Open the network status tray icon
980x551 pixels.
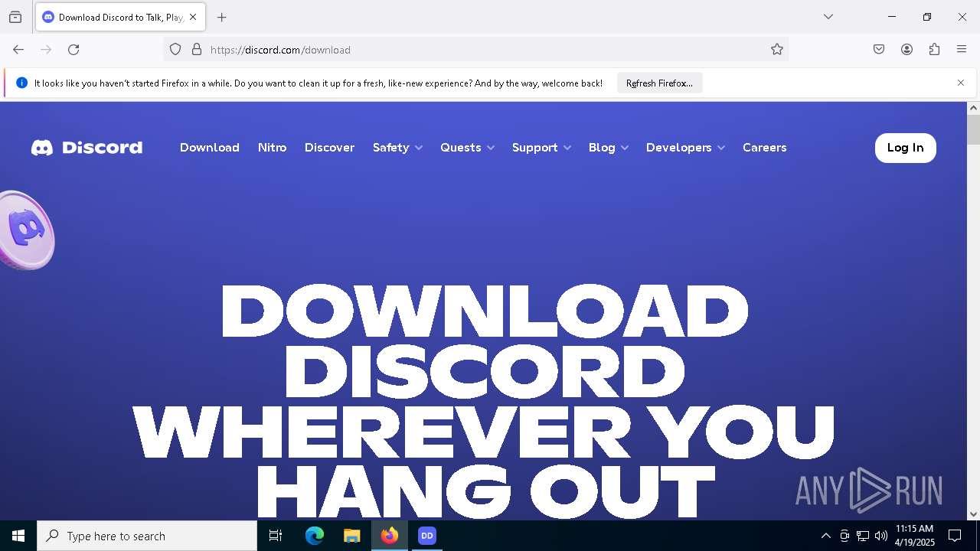point(863,536)
